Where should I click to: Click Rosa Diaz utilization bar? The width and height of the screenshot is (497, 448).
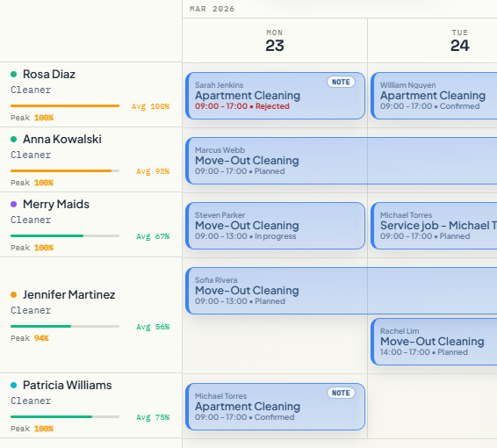[65, 106]
